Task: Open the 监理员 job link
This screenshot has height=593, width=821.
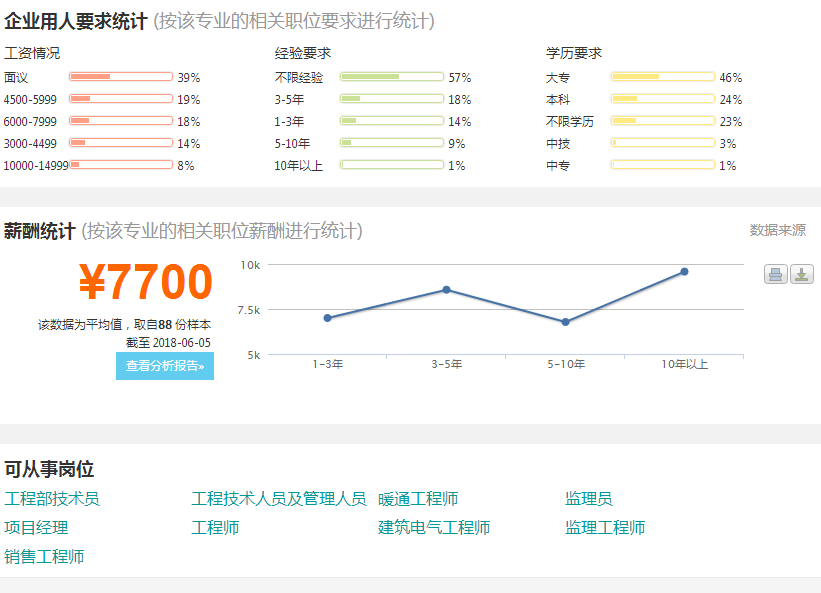Action: tap(589, 499)
